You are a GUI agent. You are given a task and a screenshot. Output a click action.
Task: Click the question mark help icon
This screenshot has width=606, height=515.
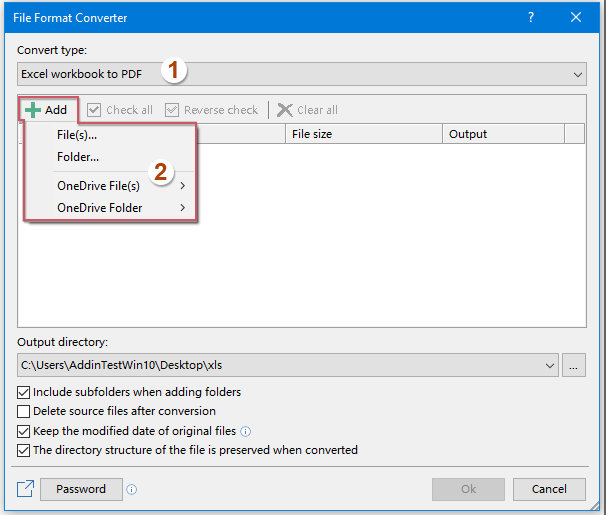(x=530, y=17)
